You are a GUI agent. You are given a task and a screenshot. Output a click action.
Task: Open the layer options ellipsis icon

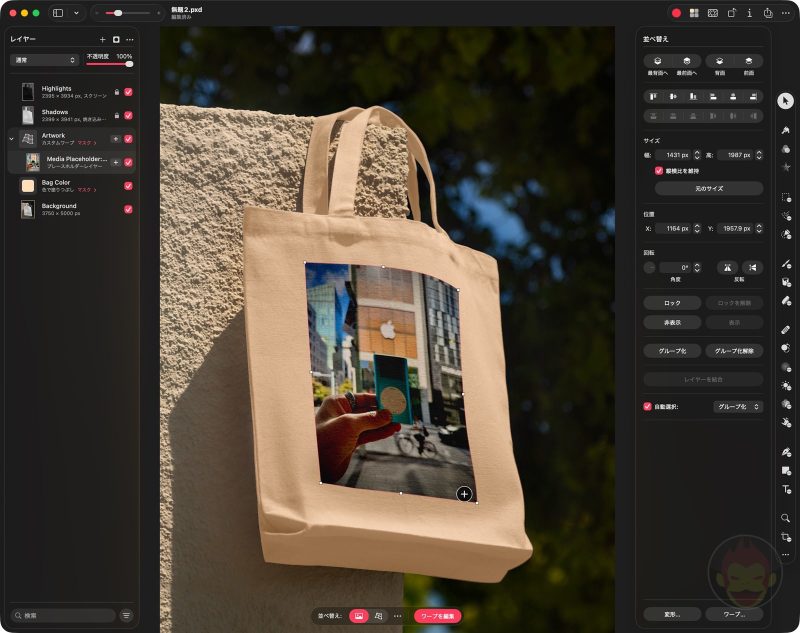tap(129, 39)
